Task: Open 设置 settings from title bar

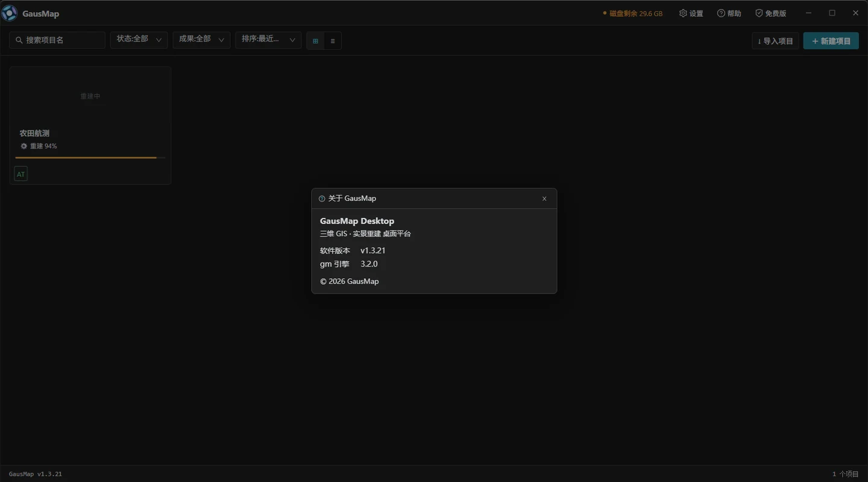Action: (x=691, y=13)
